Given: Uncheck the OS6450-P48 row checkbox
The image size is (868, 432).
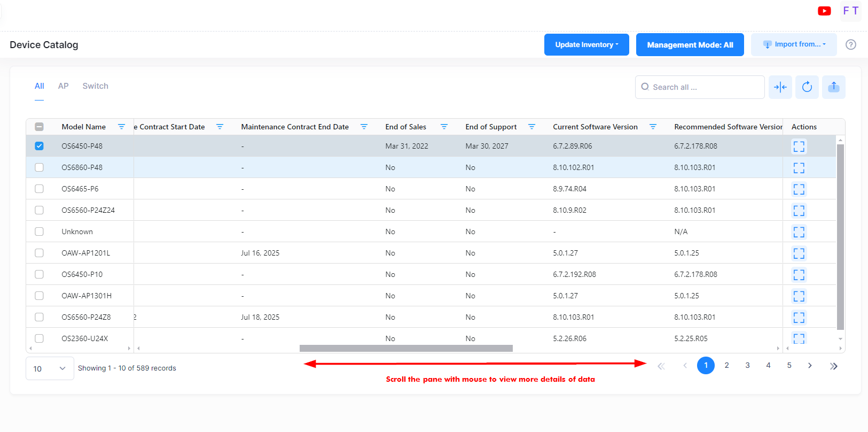Looking at the screenshot, I should (x=39, y=146).
